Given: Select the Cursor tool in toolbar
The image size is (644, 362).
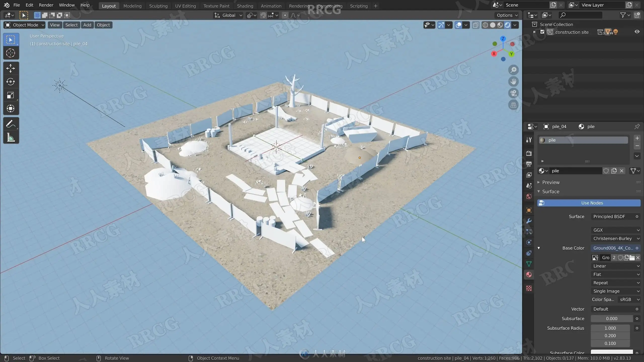Looking at the screenshot, I should tap(11, 53).
